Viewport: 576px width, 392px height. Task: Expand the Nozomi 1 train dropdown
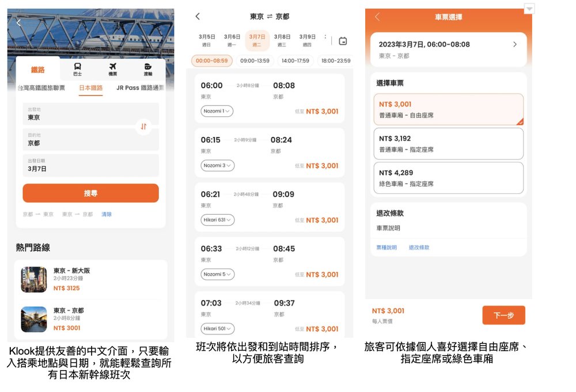tap(217, 111)
